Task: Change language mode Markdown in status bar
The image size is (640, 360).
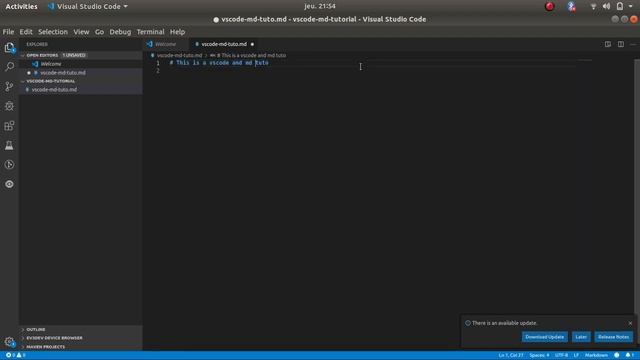Action: [596, 356]
